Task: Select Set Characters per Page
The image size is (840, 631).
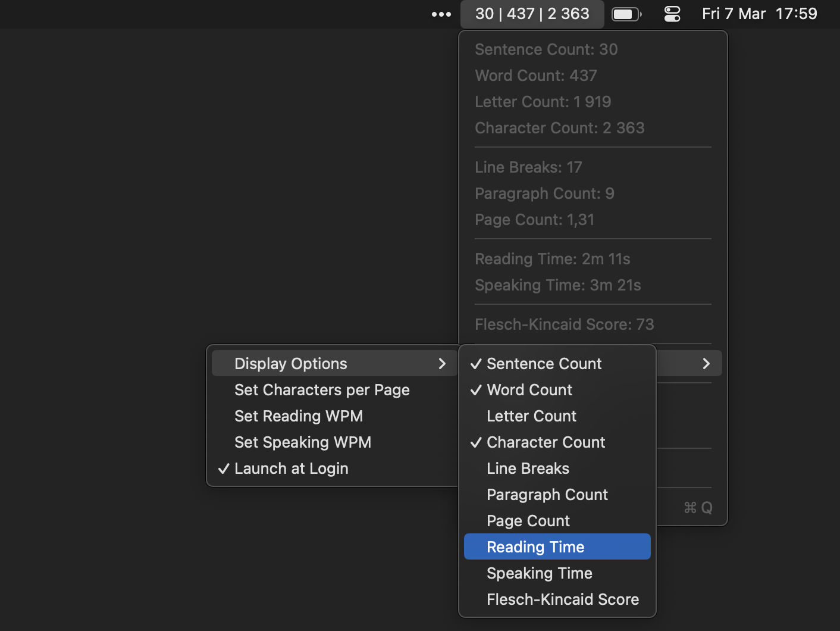Action: 322,390
